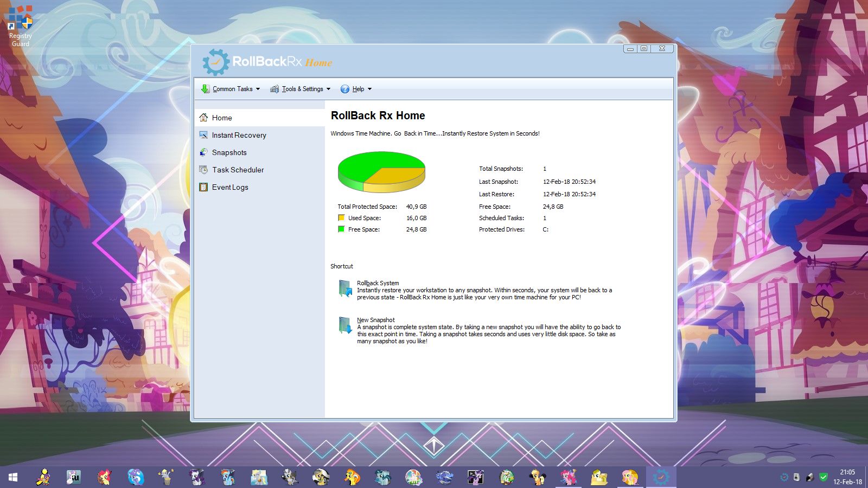The height and width of the screenshot is (488, 868).
Task: Select Home in the left sidebar
Action: coord(259,118)
